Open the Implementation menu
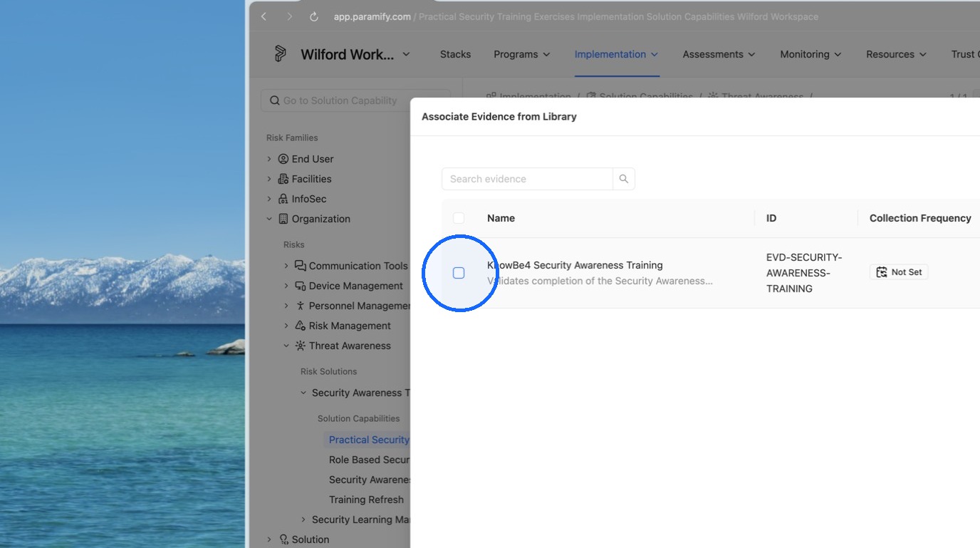The image size is (980, 548). point(617,54)
